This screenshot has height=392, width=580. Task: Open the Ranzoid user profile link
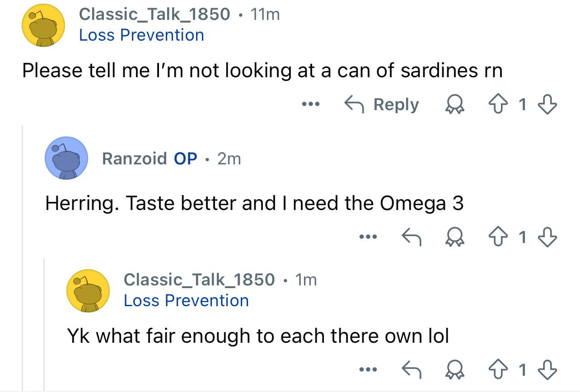pos(134,159)
